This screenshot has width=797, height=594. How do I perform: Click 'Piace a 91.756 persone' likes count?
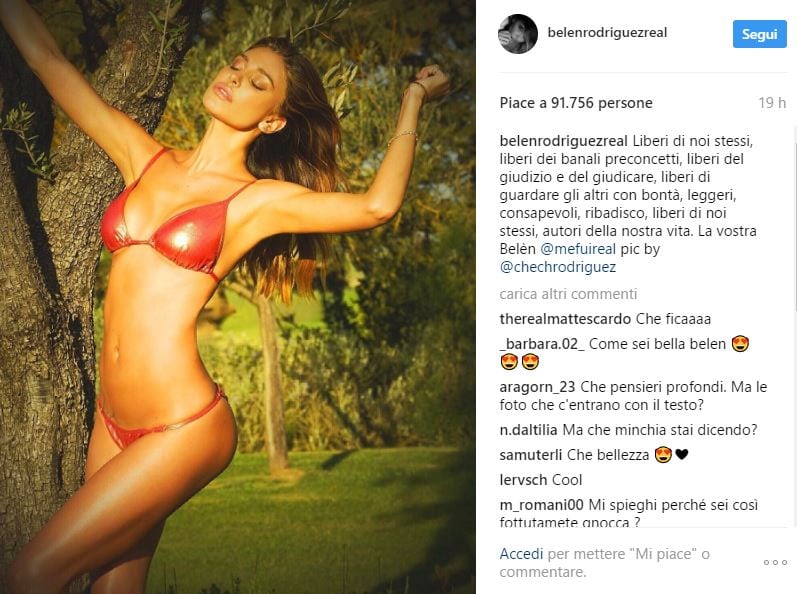tap(576, 103)
